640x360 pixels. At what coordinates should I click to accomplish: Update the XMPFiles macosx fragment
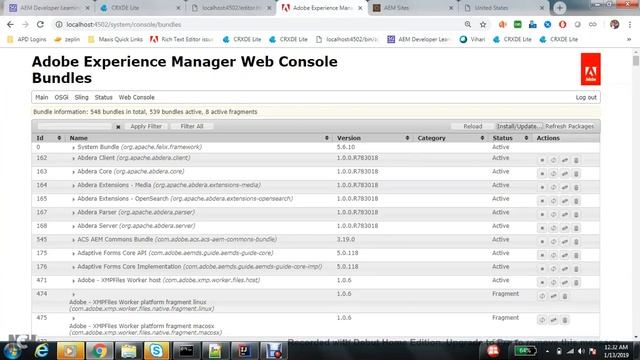[x=553, y=320]
